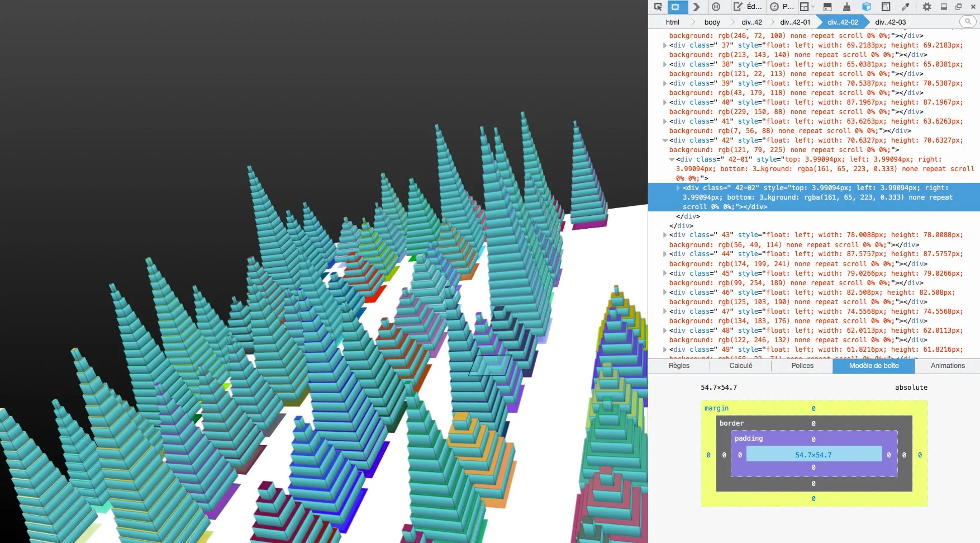The height and width of the screenshot is (543, 980).
Task: Expand the selected div 42-02 node
Action: tap(678, 188)
